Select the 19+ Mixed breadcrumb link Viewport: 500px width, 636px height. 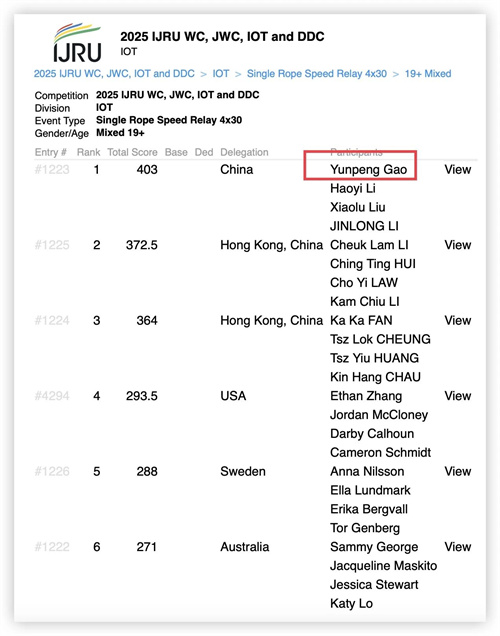pos(428,74)
